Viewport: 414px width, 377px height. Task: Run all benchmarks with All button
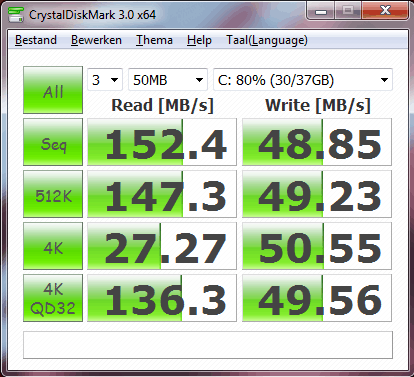tap(53, 90)
